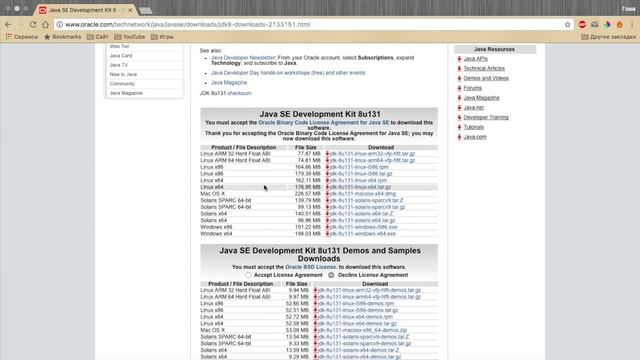Click the red Adblock extension icon
Screen dimensions: 640x360
[582, 24]
